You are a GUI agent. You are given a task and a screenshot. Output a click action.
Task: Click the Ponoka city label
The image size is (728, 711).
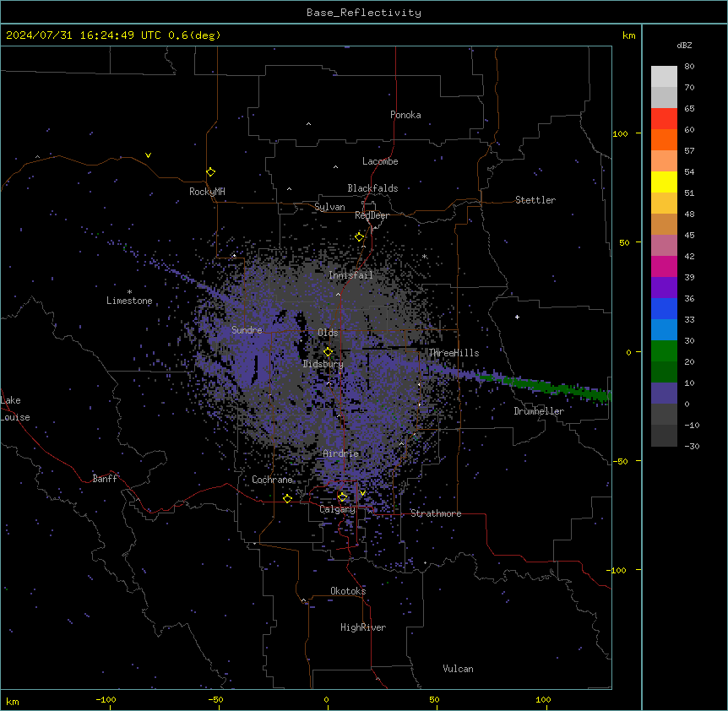[x=405, y=115]
